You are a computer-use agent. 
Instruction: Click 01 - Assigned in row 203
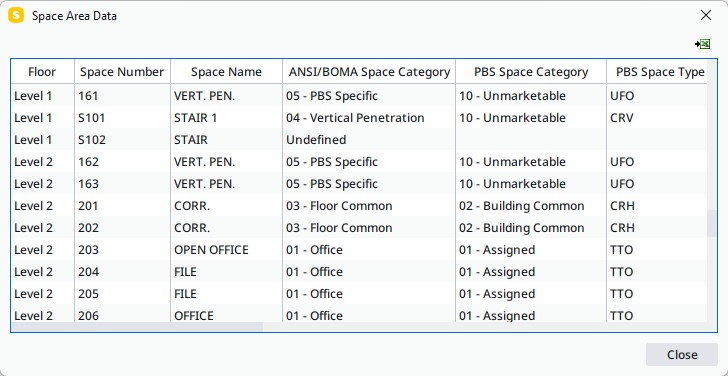coord(531,250)
